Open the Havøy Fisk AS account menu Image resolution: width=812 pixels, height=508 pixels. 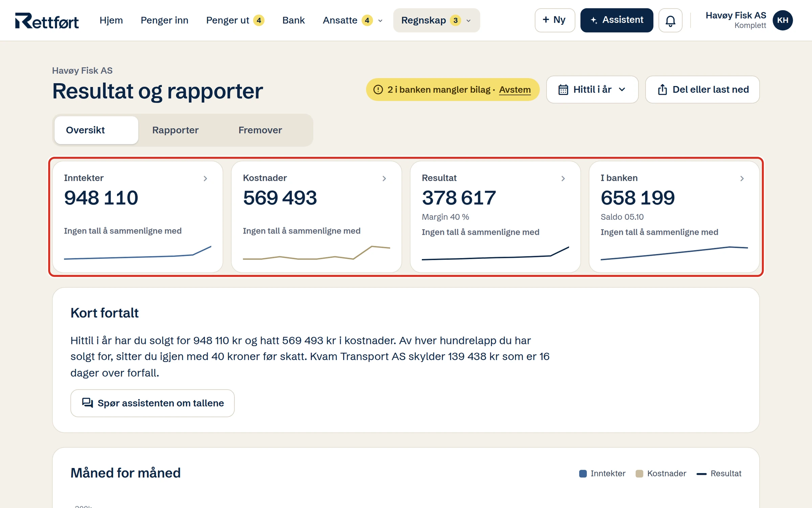pos(749,20)
